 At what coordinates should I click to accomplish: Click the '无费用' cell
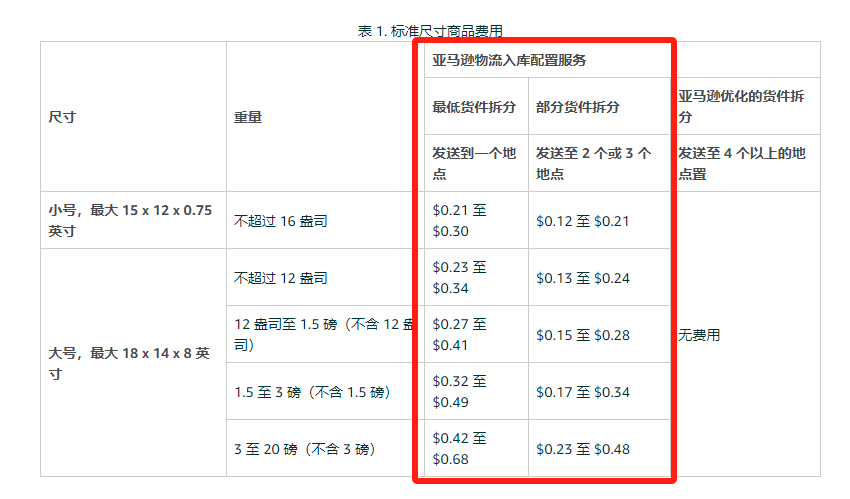pyautogui.click(x=745, y=334)
